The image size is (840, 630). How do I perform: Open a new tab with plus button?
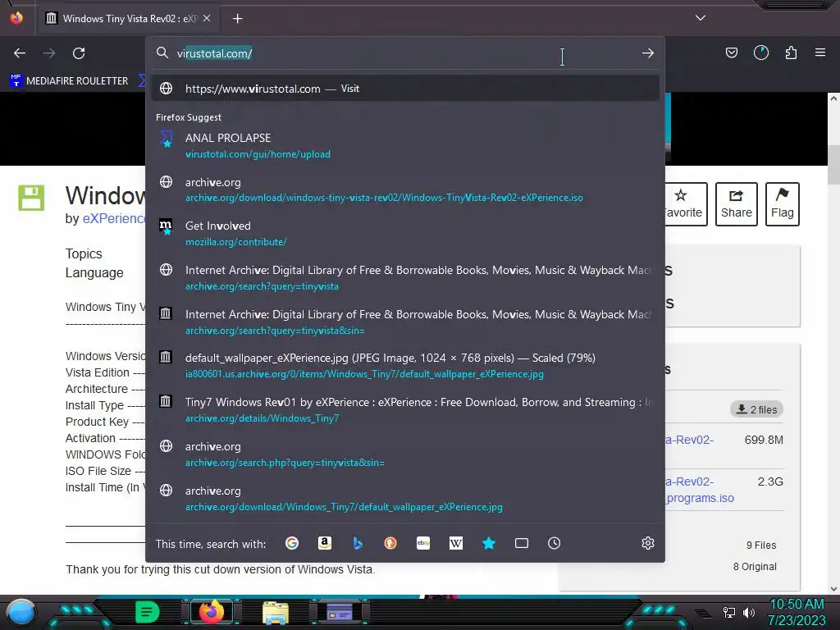point(237,19)
